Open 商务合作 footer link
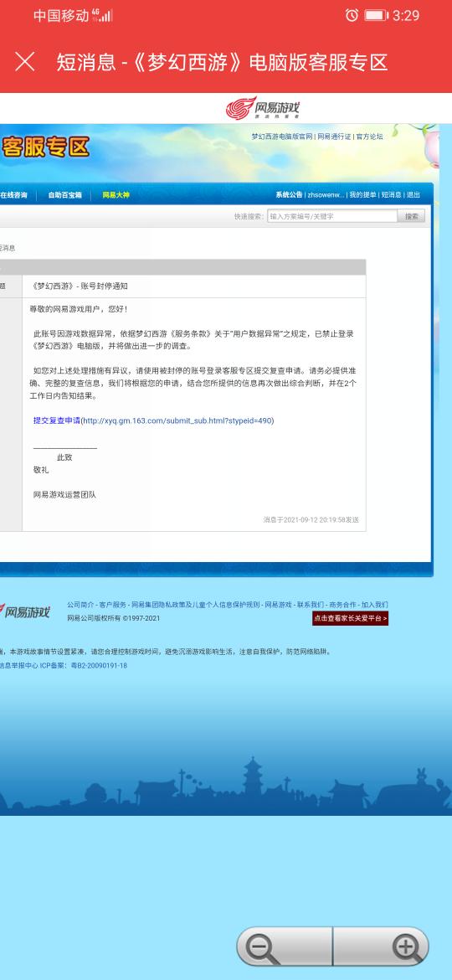Screen dimensions: 452x980 [342, 605]
